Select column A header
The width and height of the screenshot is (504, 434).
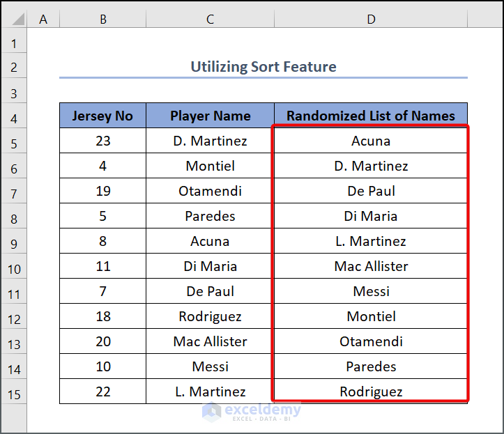43,20
